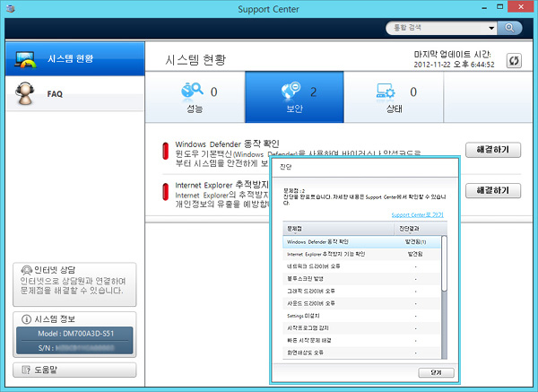Switch to the 성능 tab
The width and height of the screenshot is (538, 392).
pyautogui.click(x=195, y=97)
